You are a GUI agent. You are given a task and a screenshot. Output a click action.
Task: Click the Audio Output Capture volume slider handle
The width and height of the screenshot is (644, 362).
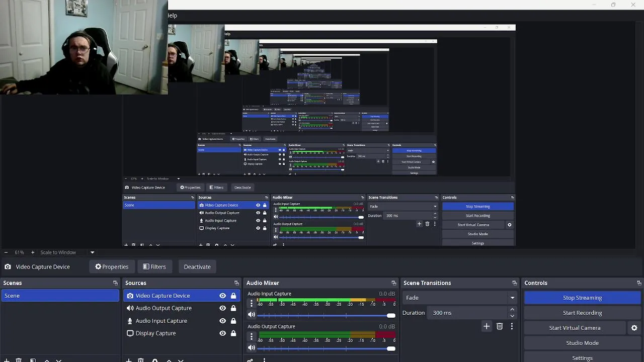coord(391,348)
